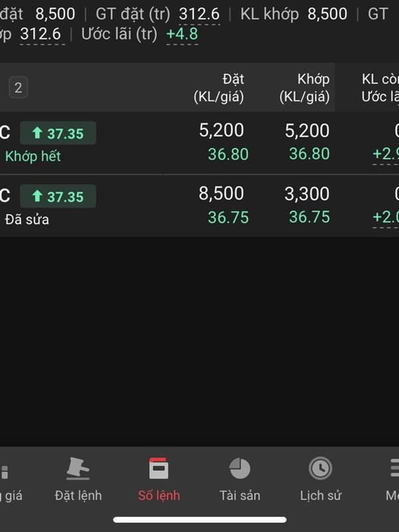Open the Tài sản pie chart icon
The image size is (399, 532).
pyautogui.click(x=239, y=468)
